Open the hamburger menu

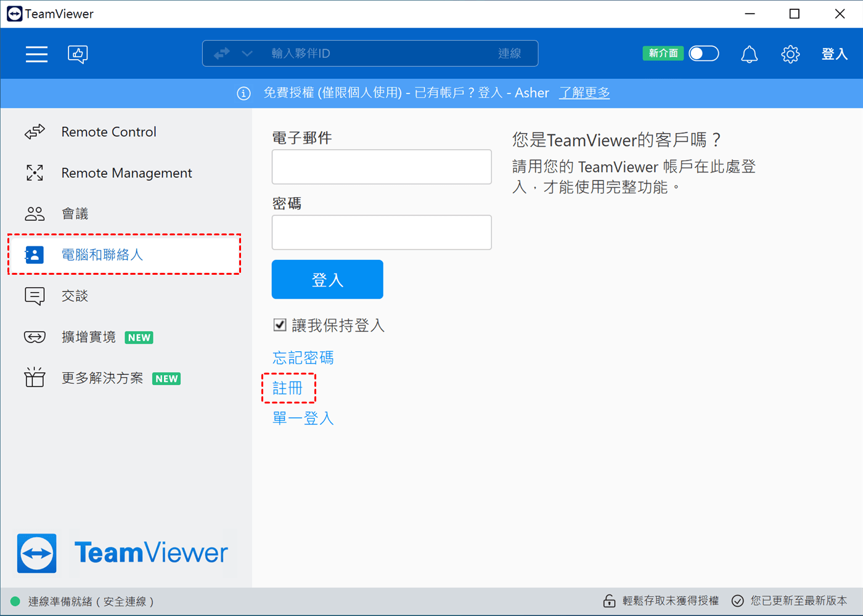[x=36, y=54]
